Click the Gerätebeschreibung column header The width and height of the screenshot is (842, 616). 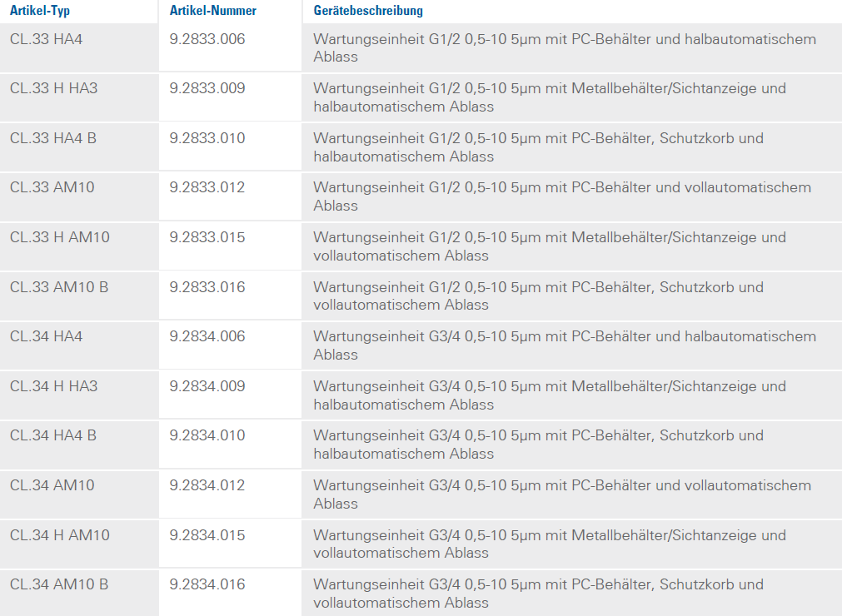click(x=368, y=11)
